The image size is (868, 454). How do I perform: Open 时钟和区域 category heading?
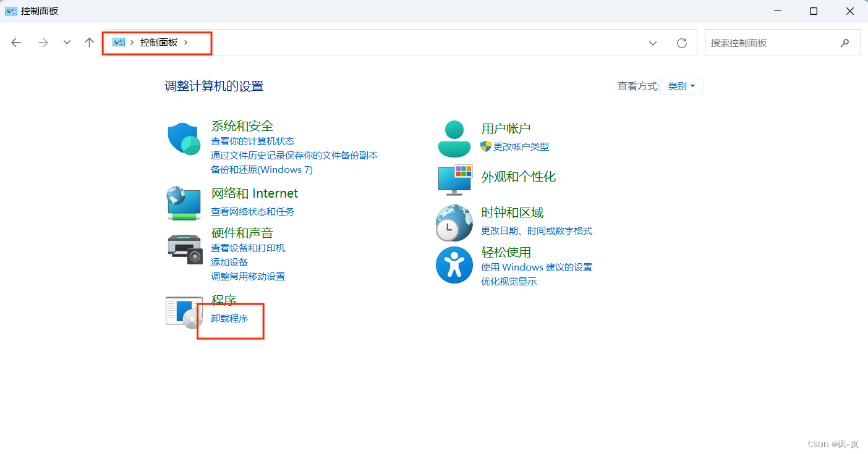(513, 212)
